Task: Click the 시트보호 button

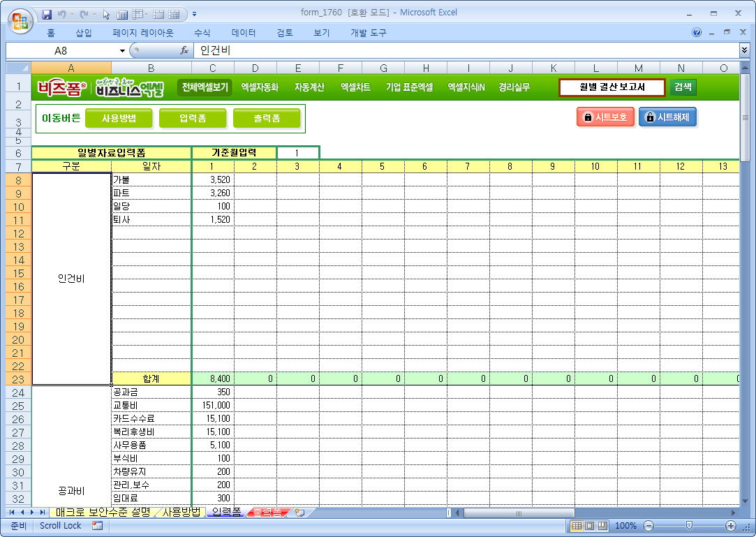Action: pos(605,117)
